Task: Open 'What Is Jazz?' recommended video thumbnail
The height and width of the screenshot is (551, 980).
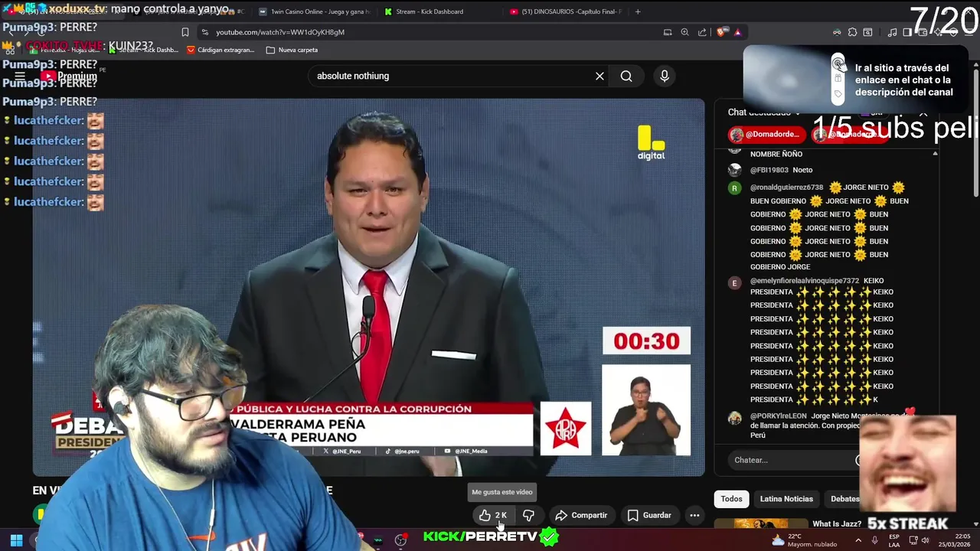Action: [760, 524]
